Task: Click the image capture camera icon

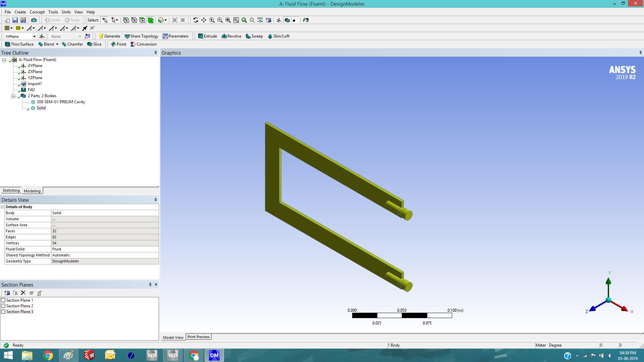Action: [34, 20]
